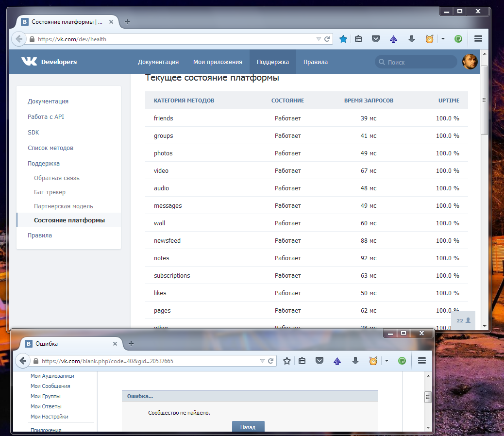Open Мои Аудиозаписи in the bottom window

[x=52, y=376]
